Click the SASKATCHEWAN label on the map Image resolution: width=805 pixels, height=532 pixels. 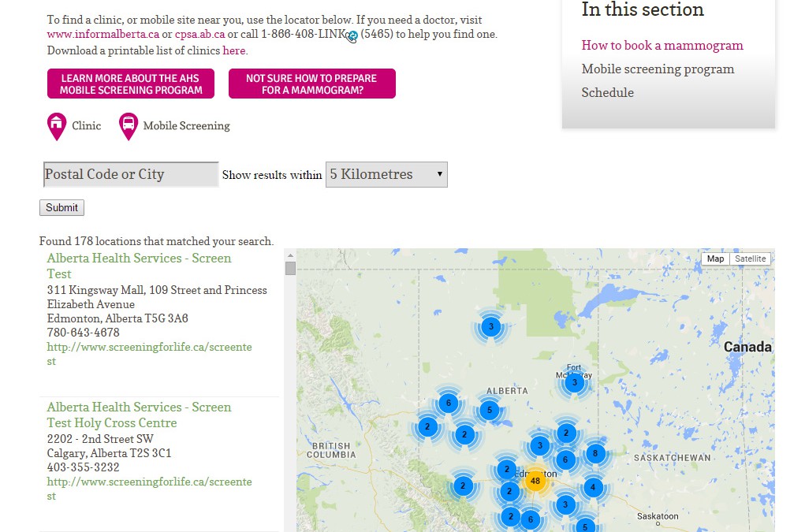(x=672, y=458)
